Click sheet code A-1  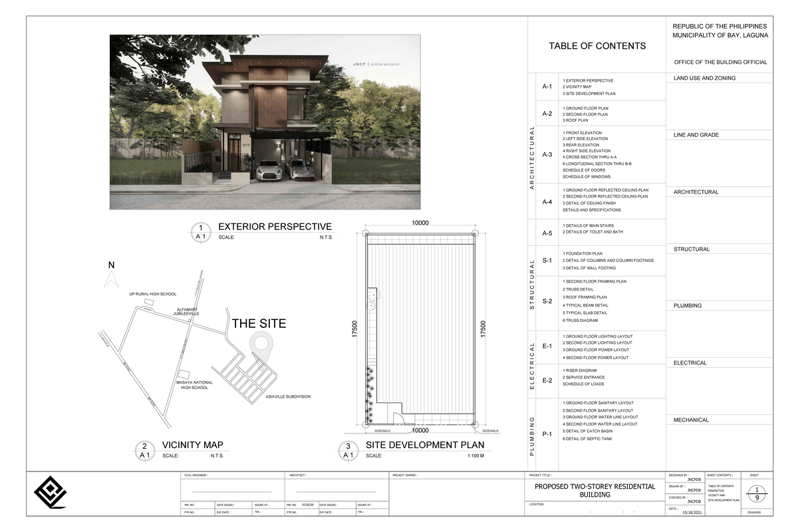pos(547,86)
